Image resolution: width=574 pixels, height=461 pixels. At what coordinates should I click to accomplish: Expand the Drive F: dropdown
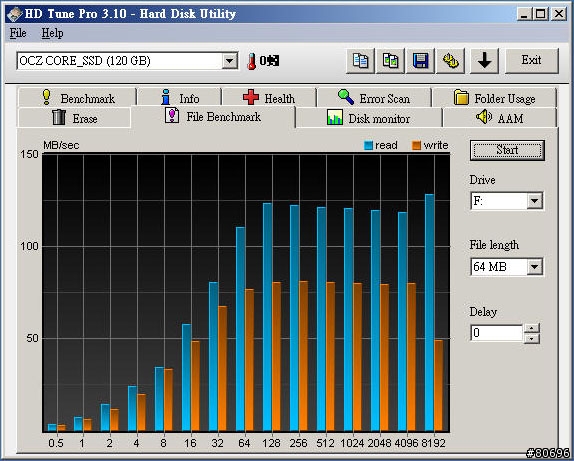click(534, 201)
